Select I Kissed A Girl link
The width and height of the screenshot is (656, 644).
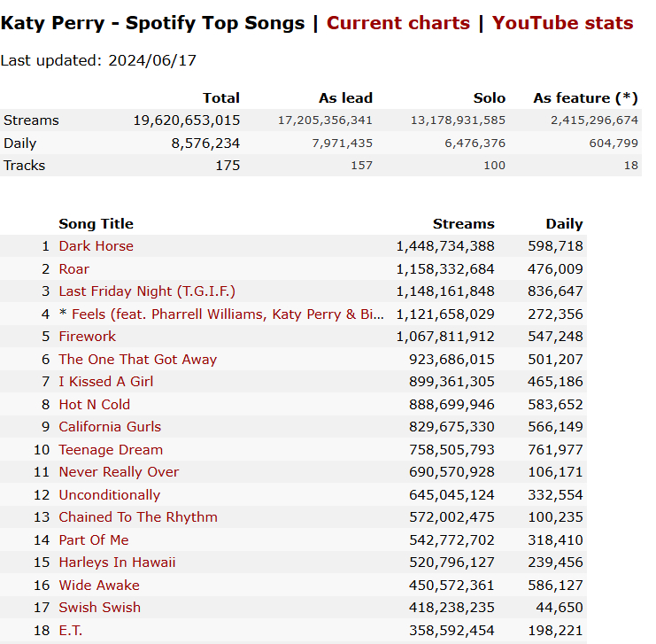(x=106, y=382)
